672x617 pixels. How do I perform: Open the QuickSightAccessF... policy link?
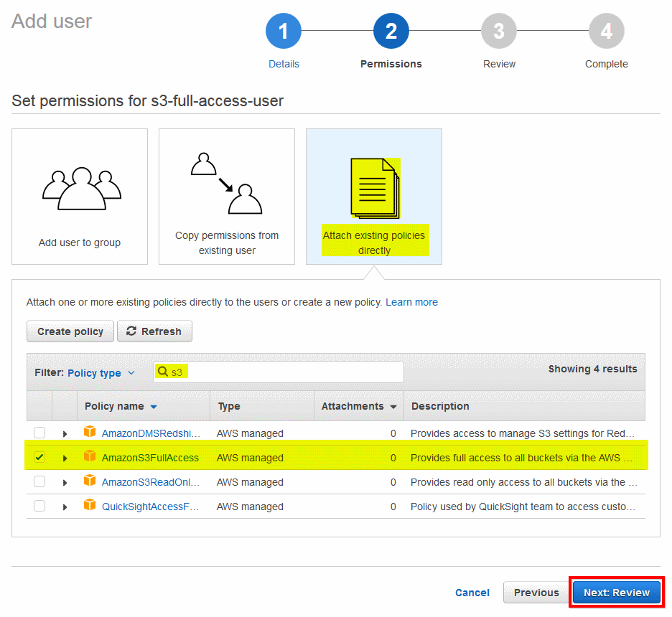point(150,507)
